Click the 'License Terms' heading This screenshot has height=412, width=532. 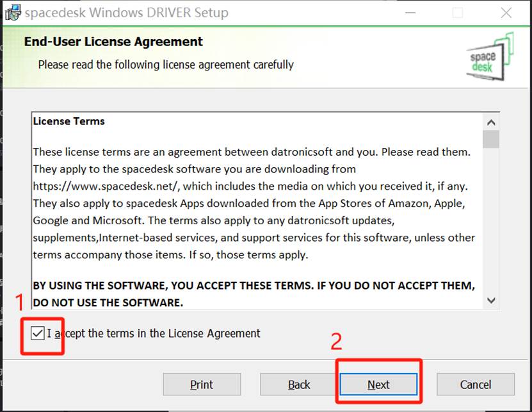click(69, 121)
